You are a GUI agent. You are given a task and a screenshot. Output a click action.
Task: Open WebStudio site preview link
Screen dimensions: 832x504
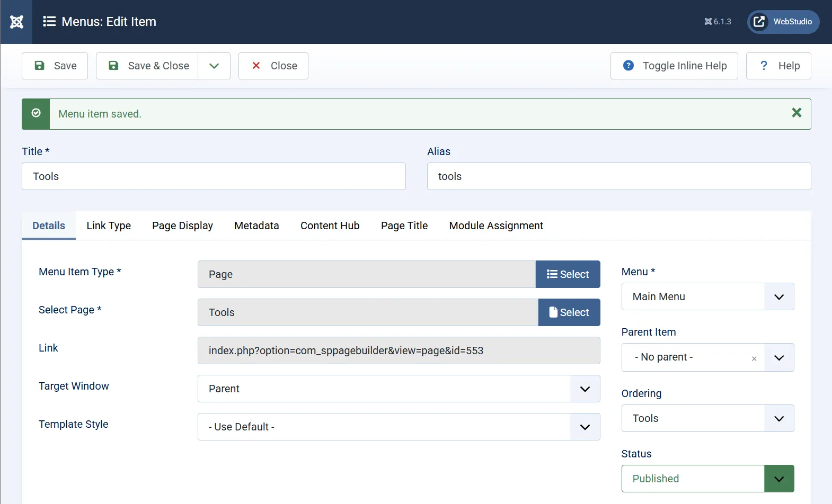(x=783, y=22)
